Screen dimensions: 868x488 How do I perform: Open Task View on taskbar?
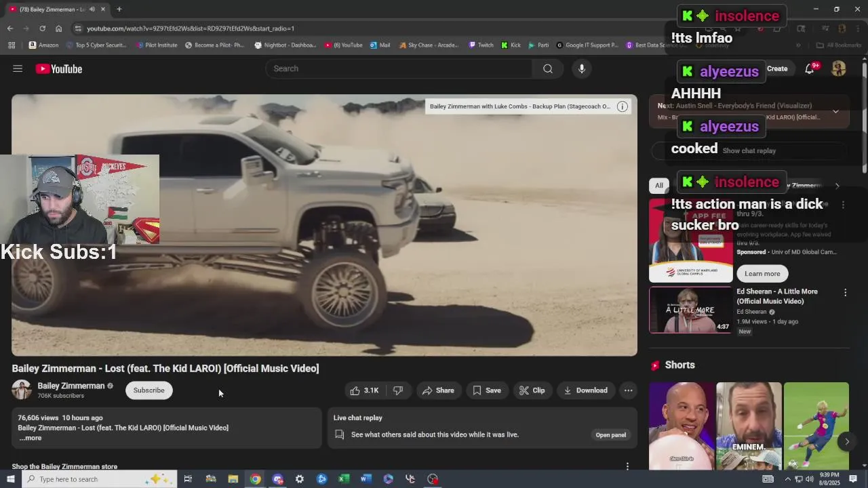(188, 479)
